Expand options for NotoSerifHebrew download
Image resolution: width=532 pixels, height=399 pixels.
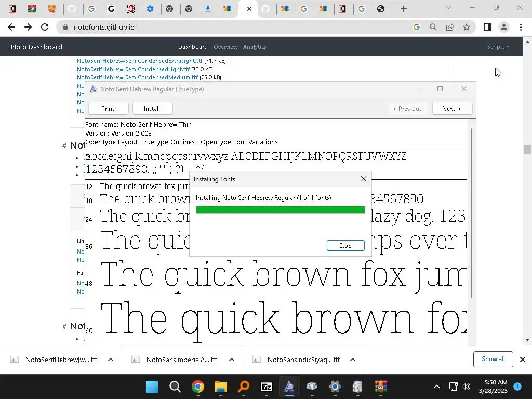point(111,360)
